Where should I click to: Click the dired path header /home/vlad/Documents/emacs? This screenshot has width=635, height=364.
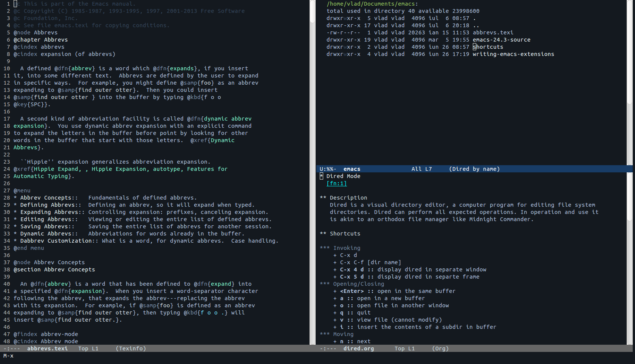372,4
